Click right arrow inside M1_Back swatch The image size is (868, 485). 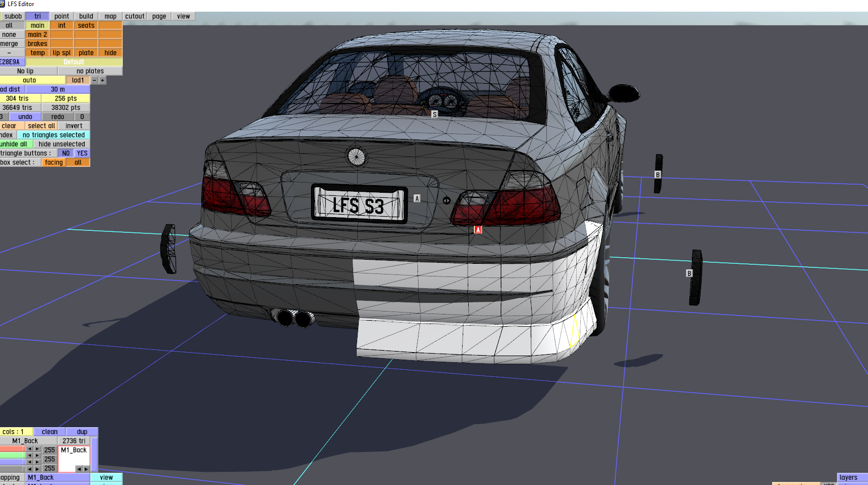(x=86, y=469)
